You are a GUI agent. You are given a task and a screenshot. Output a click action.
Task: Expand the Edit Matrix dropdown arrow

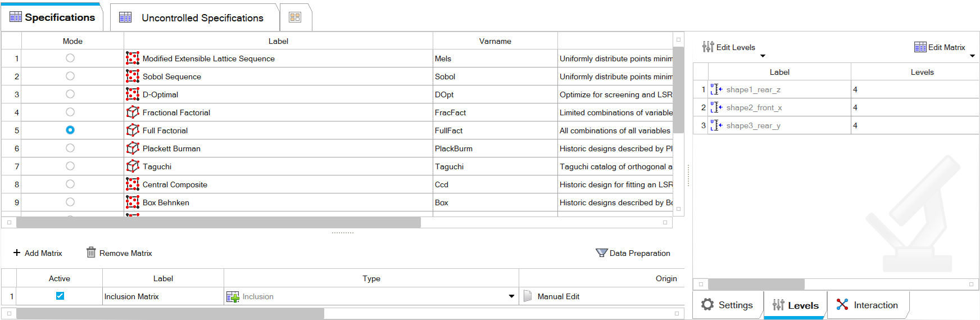pos(972,56)
